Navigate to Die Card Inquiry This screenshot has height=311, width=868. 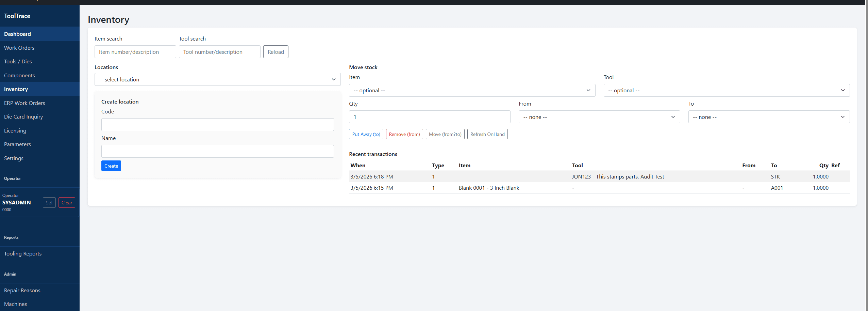point(23,117)
